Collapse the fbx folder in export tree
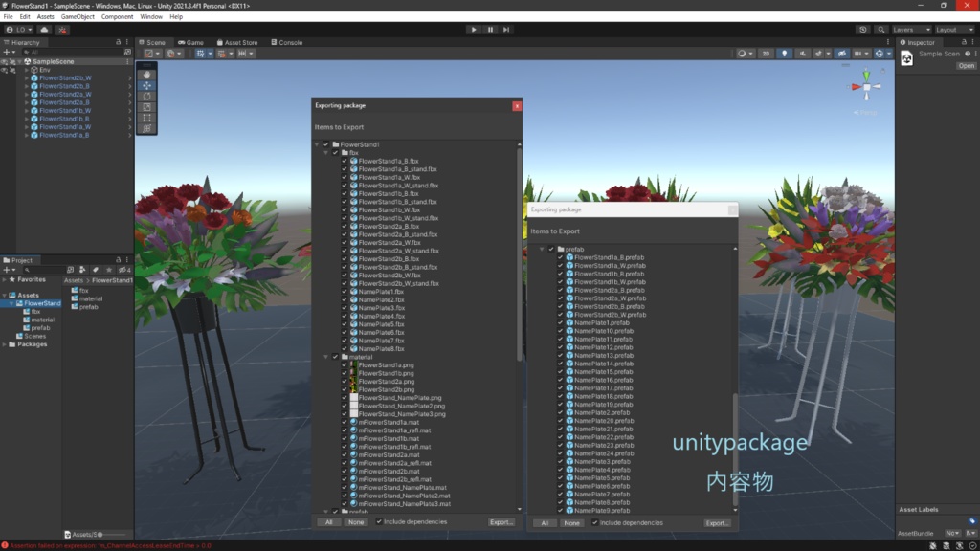 pos(326,153)
